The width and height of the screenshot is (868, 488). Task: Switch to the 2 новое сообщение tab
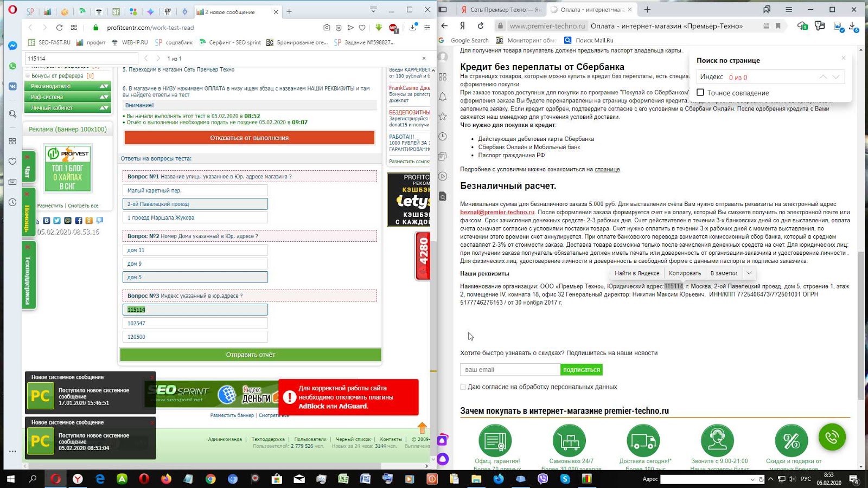pos(237,11)
